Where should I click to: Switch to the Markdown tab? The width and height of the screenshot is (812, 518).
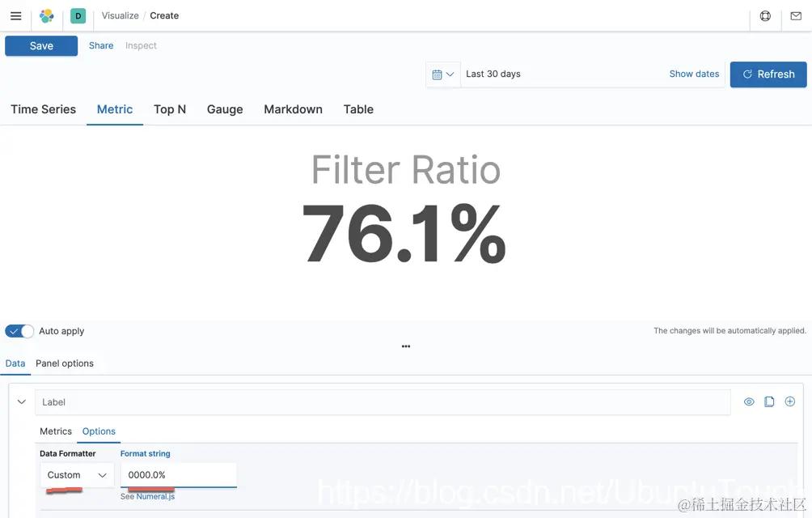coord(293,109)
